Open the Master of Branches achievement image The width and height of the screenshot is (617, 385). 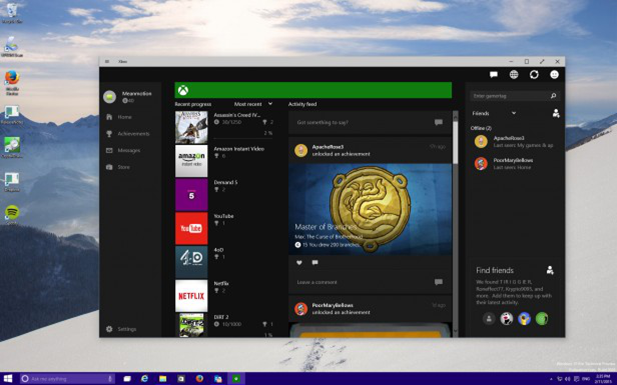[370, 209]
